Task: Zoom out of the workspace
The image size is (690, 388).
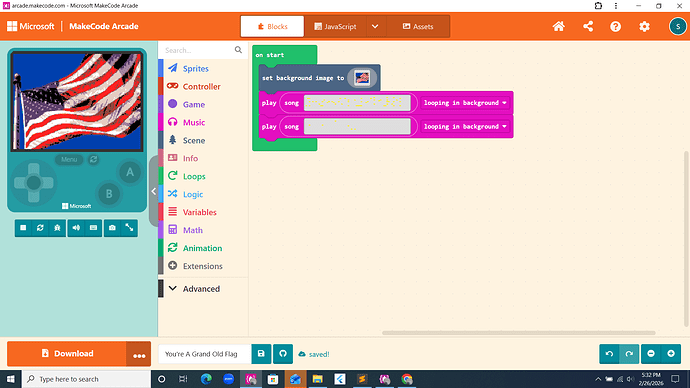Action: click(651, 354)
